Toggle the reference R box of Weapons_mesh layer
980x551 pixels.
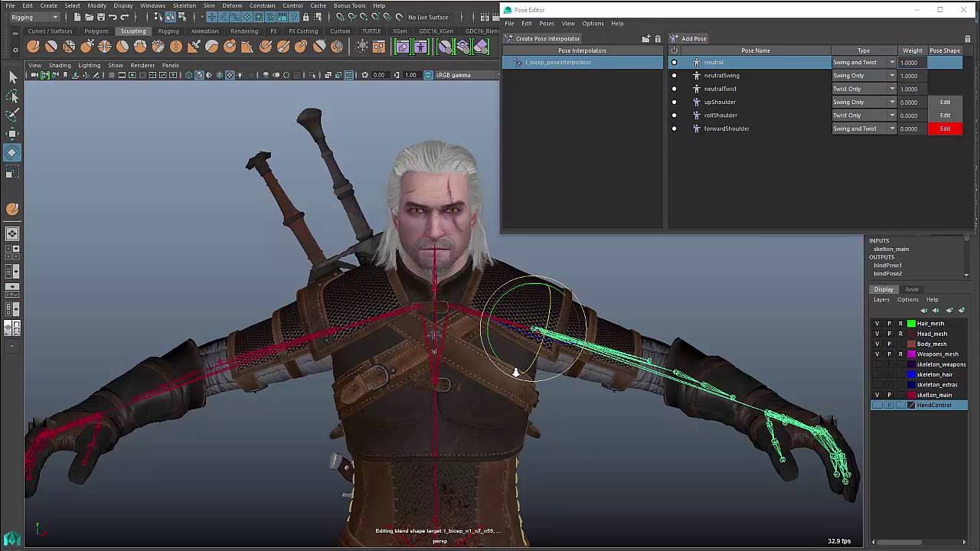coord(900,354)
